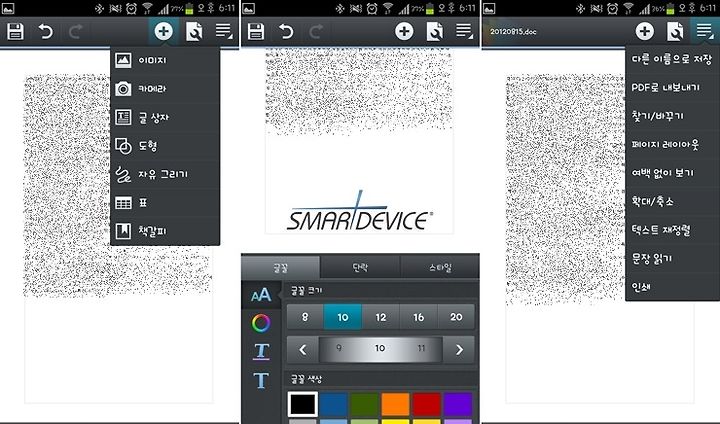Choose the purple font color swatch
This screenshot has width=720, height=424.
[458, 404]
